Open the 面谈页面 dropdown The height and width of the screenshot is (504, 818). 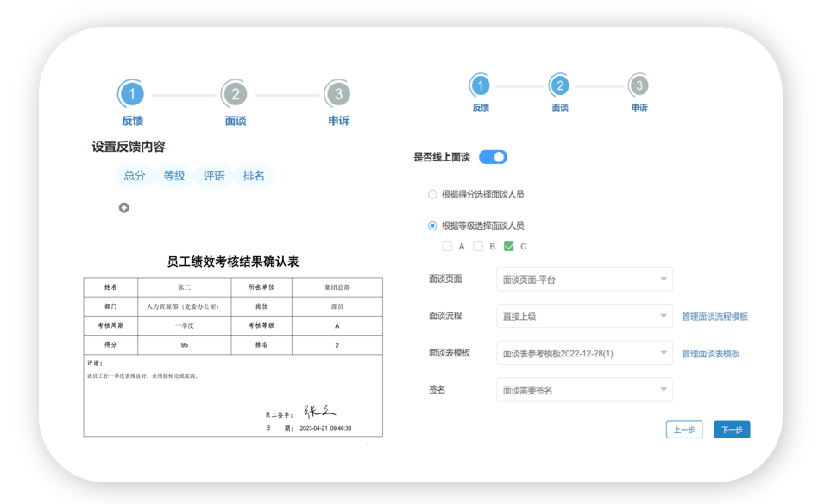[583, 280]
